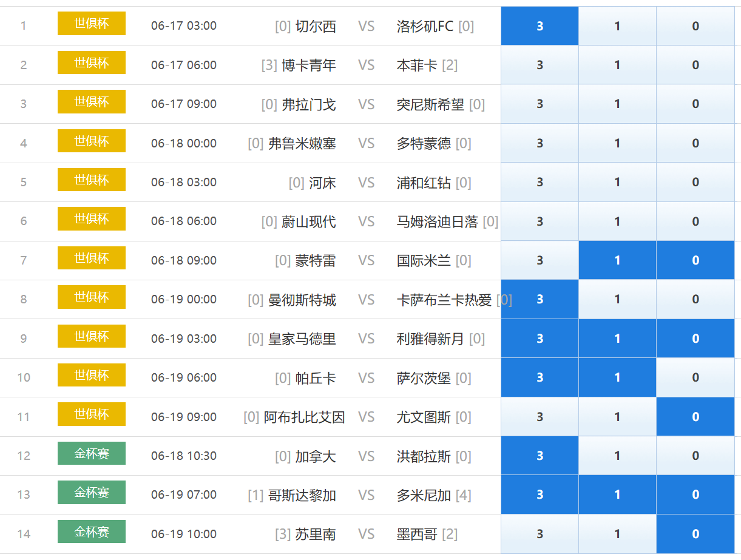Open team 博卡青年
This screenshot has height=560, width=741.
pos(309,66)
